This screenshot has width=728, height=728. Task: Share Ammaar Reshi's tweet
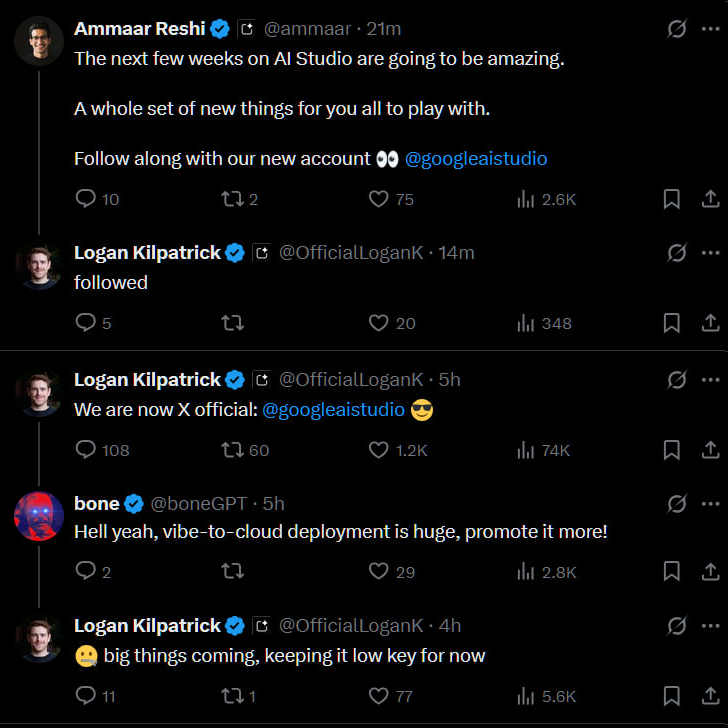710,199
